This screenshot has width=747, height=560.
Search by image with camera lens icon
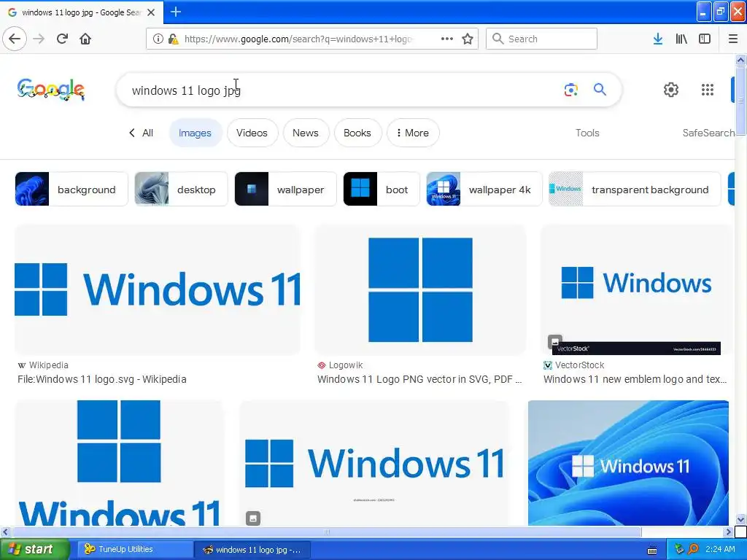click(570, 90)
